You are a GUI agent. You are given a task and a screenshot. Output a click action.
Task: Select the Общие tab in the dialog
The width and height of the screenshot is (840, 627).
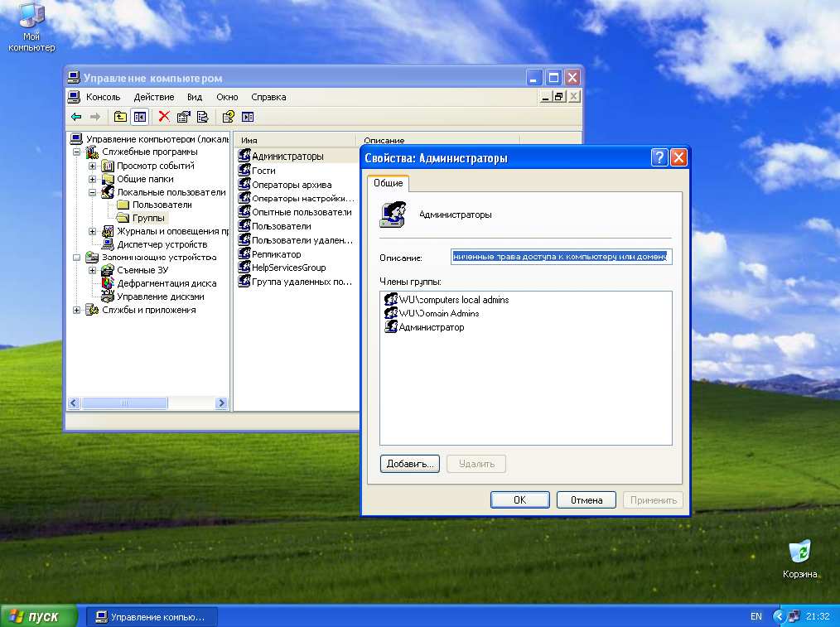point(389,183)
